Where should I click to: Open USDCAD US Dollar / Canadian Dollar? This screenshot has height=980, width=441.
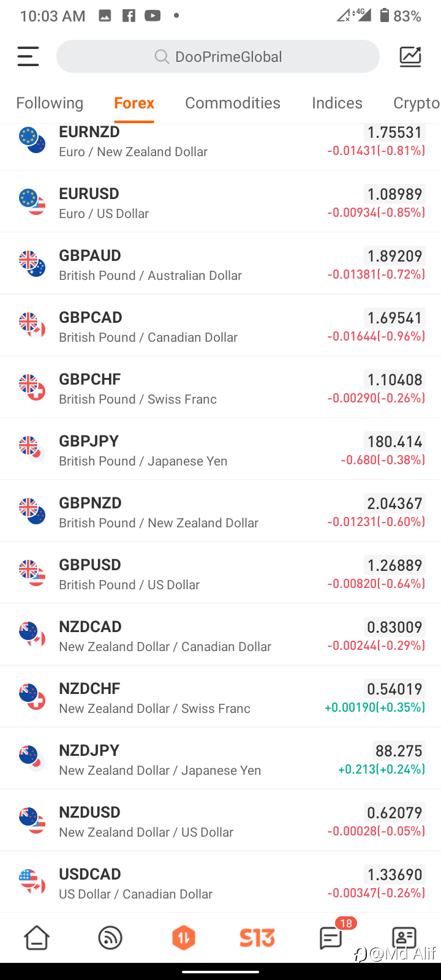point(221,883)
